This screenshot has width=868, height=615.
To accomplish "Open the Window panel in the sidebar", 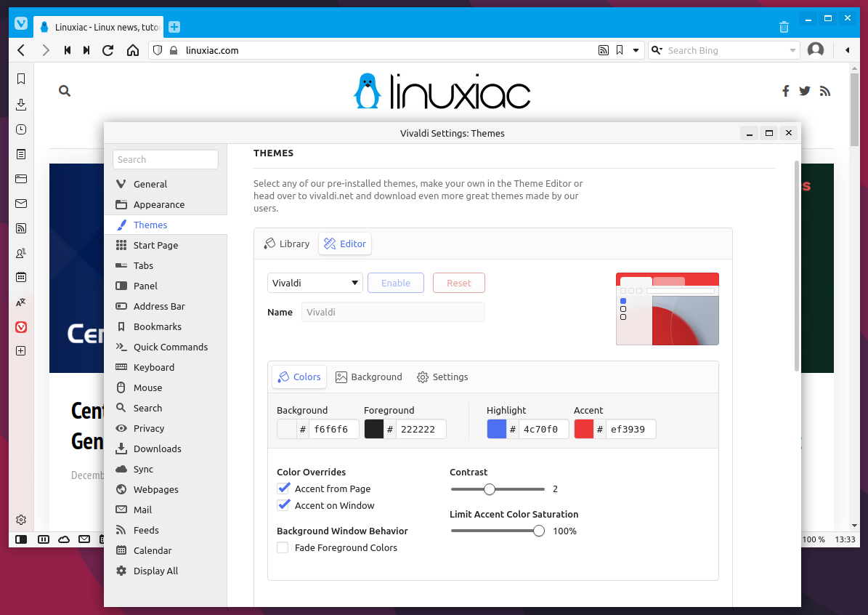I will coord(21,178).
